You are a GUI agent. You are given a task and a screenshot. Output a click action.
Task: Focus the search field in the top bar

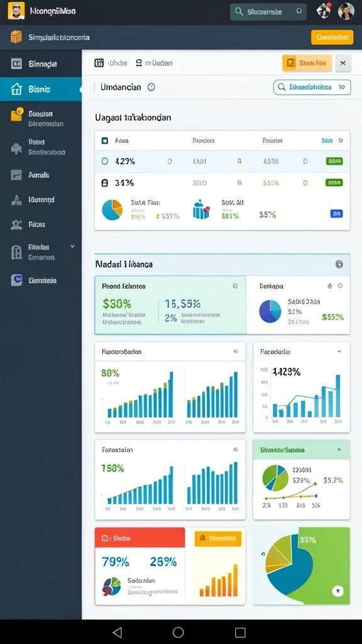(x=268, y=12)
